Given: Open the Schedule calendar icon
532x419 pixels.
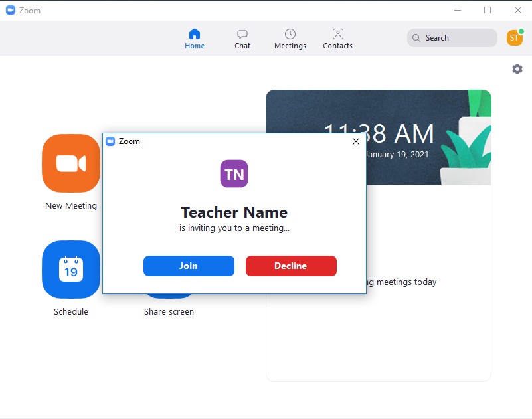Looking at the screenshot, I should [x=71, y=270].
